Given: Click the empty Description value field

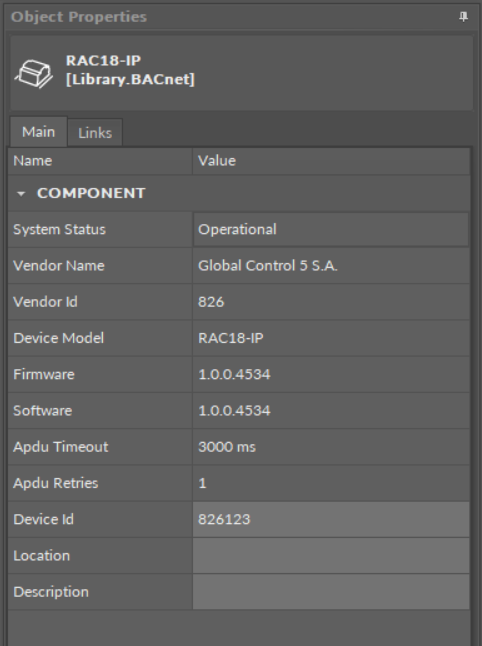Looking at the screenshot, I should click(x=331, y=592).
